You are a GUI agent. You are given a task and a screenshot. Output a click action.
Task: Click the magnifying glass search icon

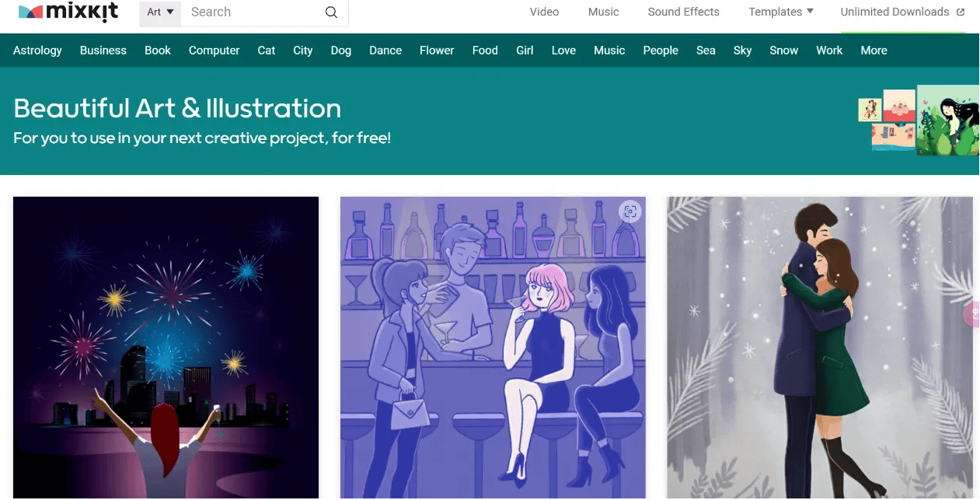point(331,12)
